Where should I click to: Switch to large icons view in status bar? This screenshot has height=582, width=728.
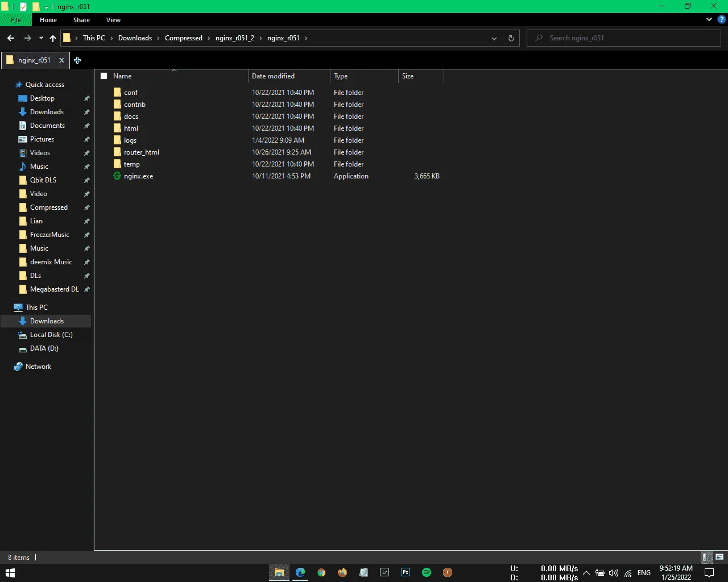[x=719, y=557]
